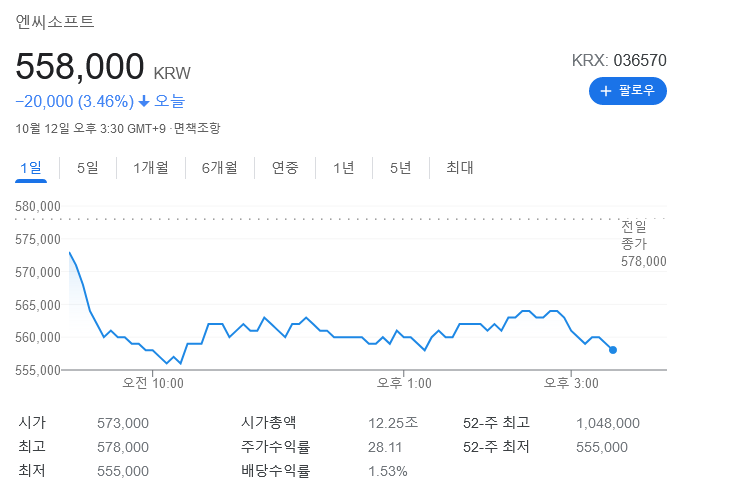Screen dimensions: 732x502
Task: Switch to the 5일 tab
Action: (x=87, y=168)
